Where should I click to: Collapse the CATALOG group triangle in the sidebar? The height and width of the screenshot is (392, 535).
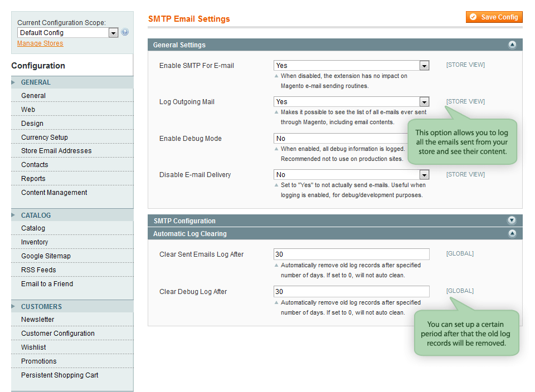tap(13, 215)
